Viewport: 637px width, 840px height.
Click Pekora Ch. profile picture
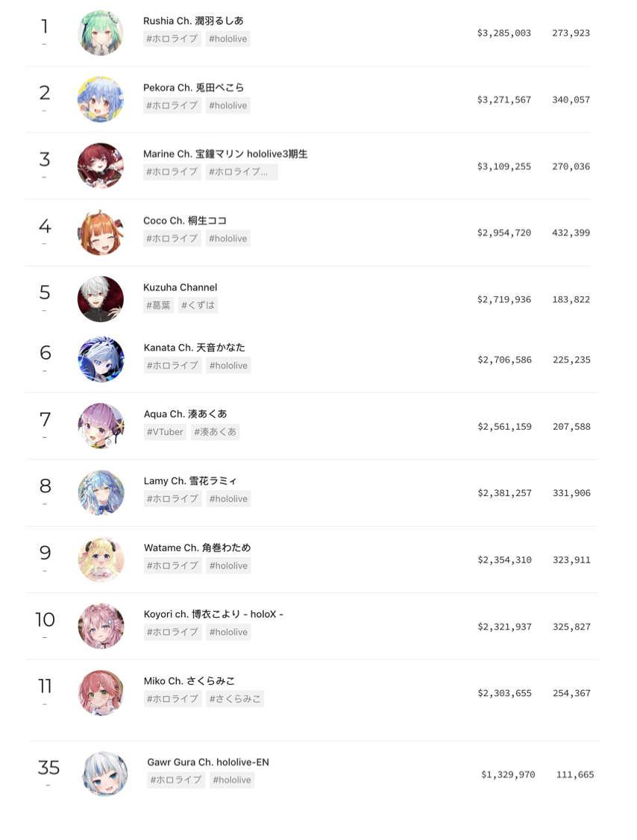tap(101, 99)
